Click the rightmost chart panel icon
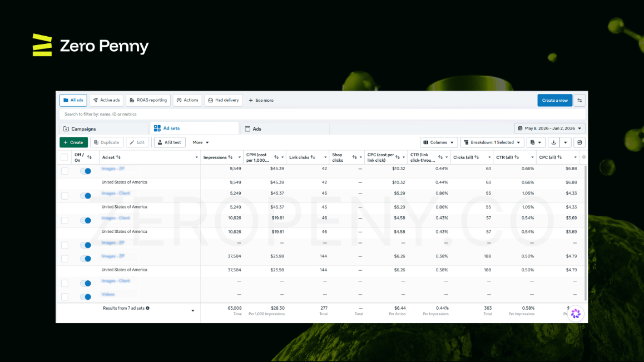 [579, 142]
